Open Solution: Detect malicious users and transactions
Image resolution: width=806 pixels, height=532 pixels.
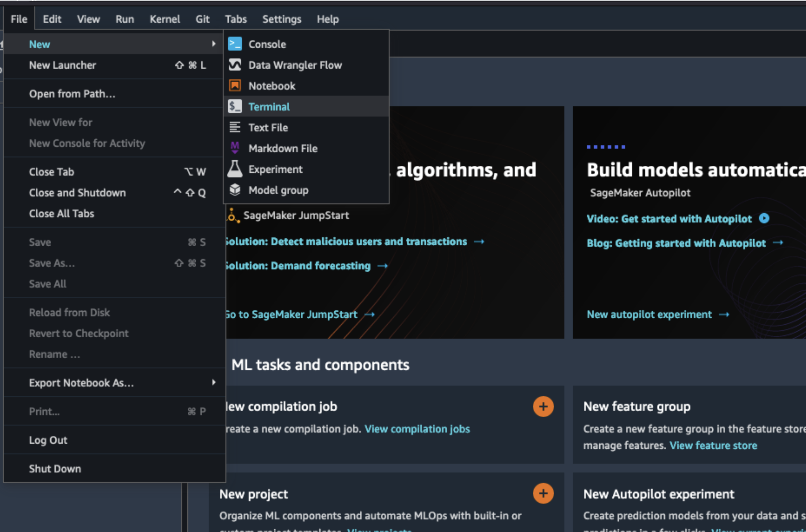[x=346, y=241]
